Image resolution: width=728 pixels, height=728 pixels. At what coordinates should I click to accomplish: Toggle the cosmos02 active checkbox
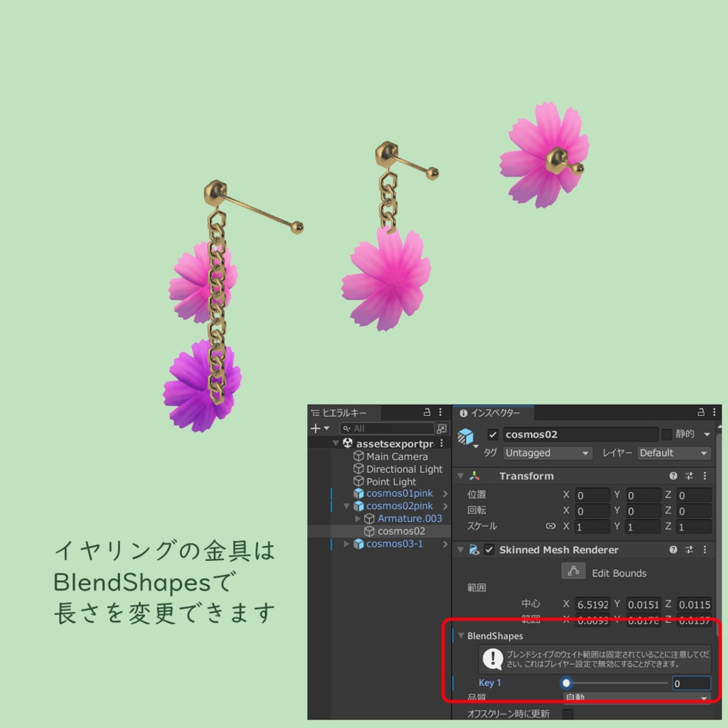point(492,434)
